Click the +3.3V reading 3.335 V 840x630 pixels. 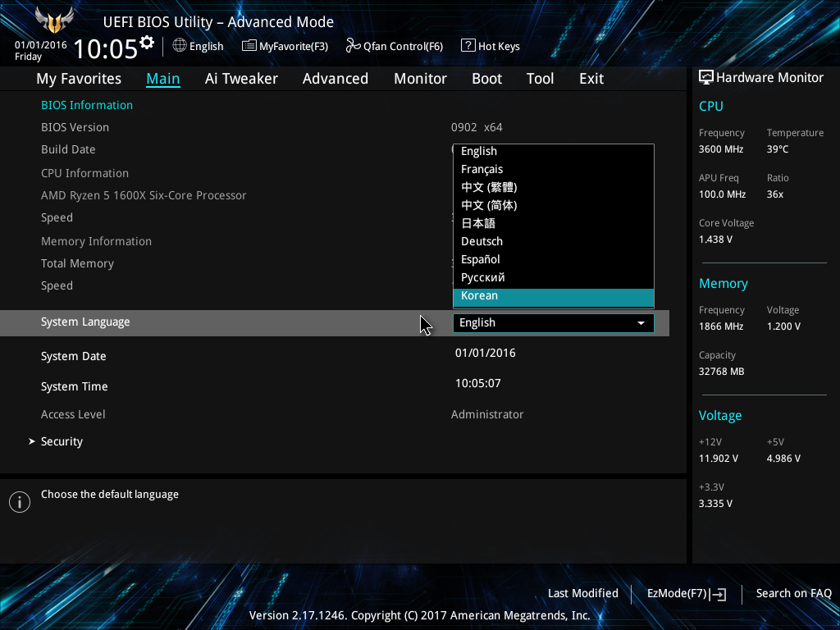715,504
